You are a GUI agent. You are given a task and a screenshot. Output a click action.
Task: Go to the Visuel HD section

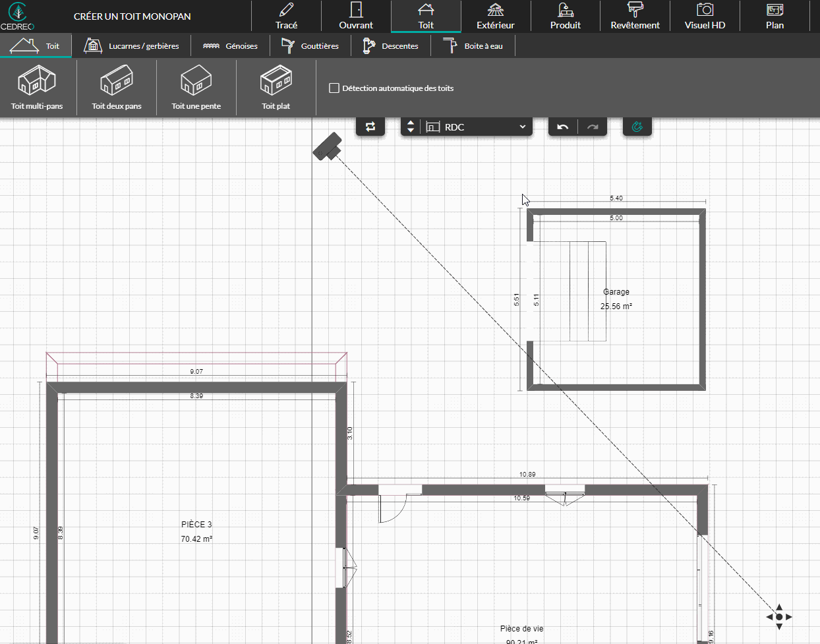pos(705,16)
